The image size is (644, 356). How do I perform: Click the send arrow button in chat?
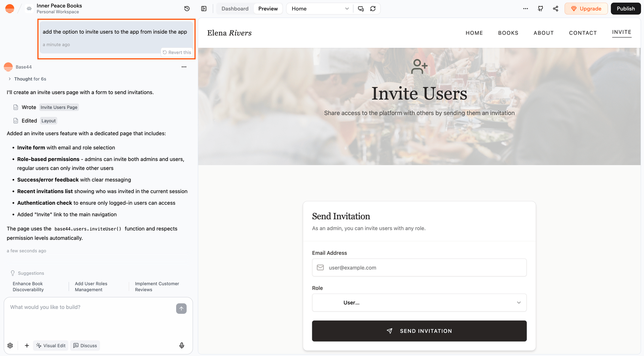coord(181,309)
